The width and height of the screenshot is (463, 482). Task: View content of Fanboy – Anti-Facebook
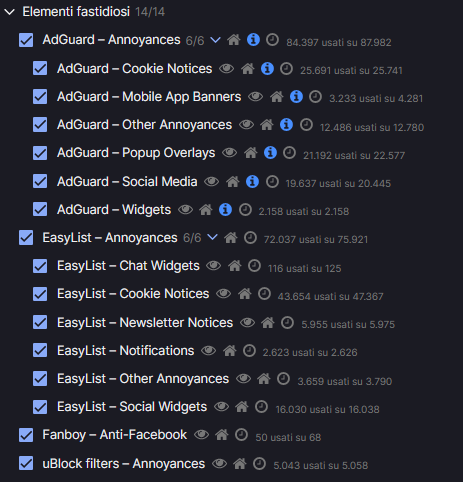tap(201, 435)
